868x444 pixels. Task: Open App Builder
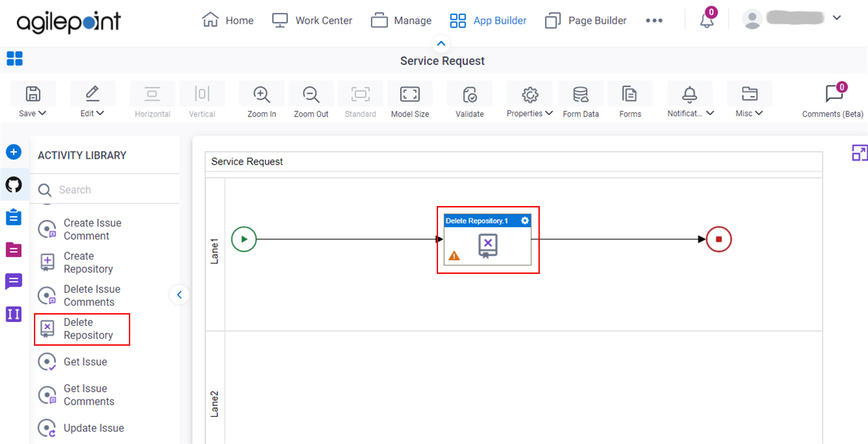(x=488, y=20)
